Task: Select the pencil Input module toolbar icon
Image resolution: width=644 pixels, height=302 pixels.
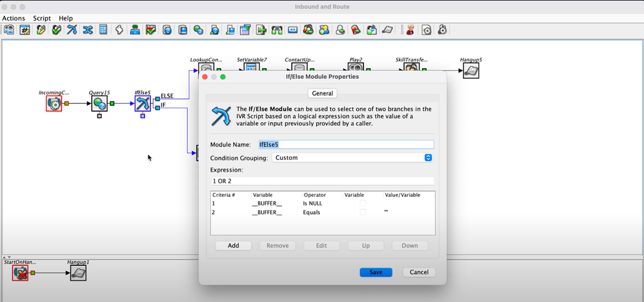Action: [40, 30]
